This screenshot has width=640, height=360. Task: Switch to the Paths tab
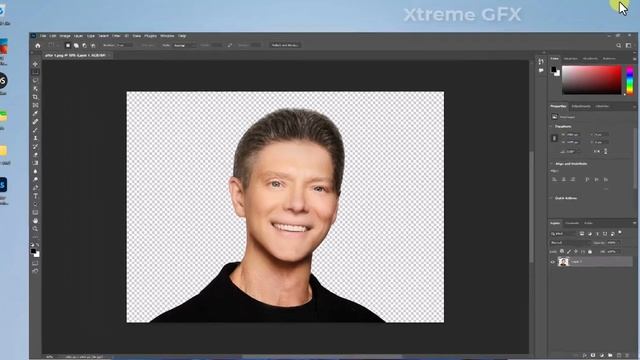[x=588, y=223]
